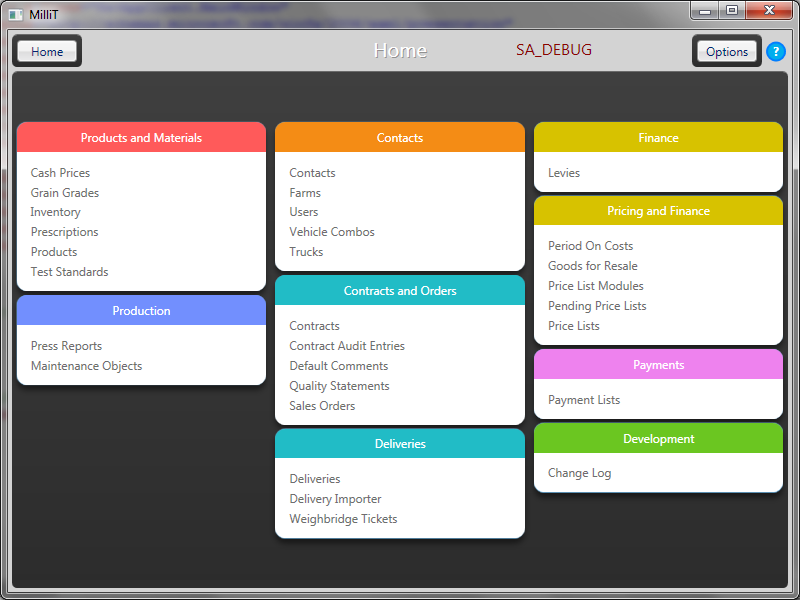Open Contract Audit Entries
Screen dimensions: 800x600
[x=347, y=346]
